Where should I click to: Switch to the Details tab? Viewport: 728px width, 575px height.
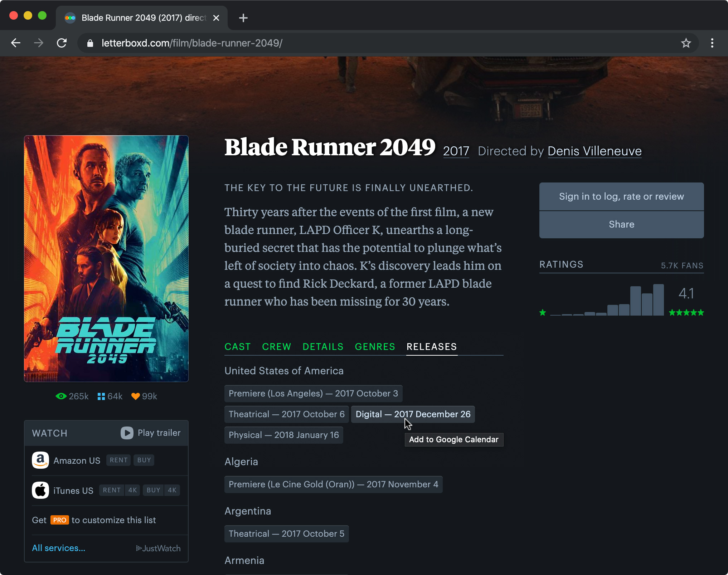tap(323, 347)
